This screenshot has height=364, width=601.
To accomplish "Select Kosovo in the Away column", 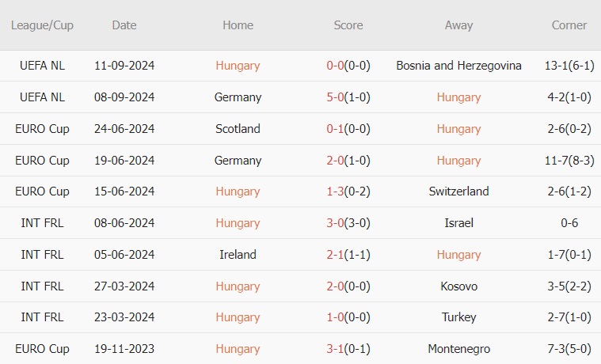I will tap(458, 286).
